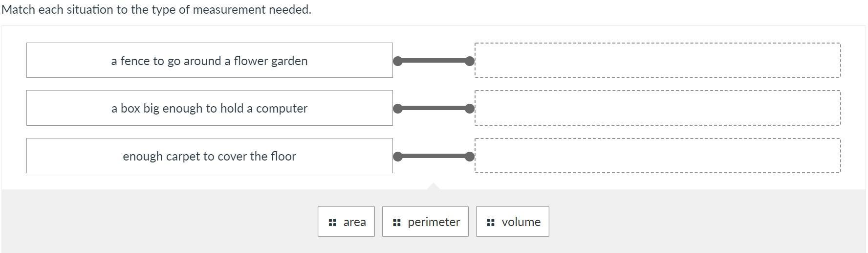
Task: Click the 'enough carpet to cover the floor' box
Action: (209, 156)
